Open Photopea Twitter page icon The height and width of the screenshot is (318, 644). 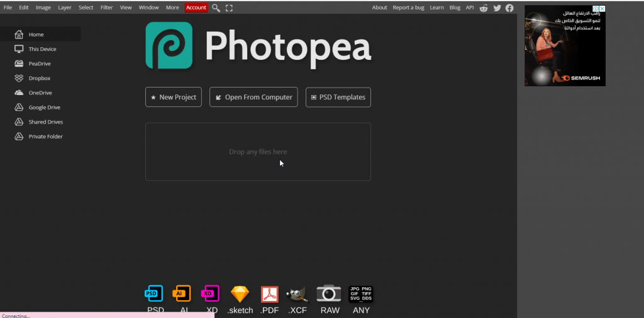click(x=497, y=8)
